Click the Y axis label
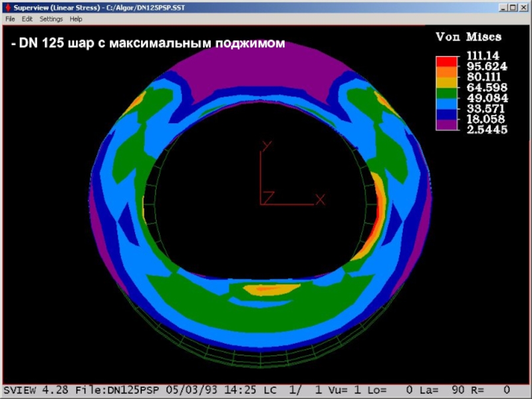The image size is (532, 399). (267, 146)
